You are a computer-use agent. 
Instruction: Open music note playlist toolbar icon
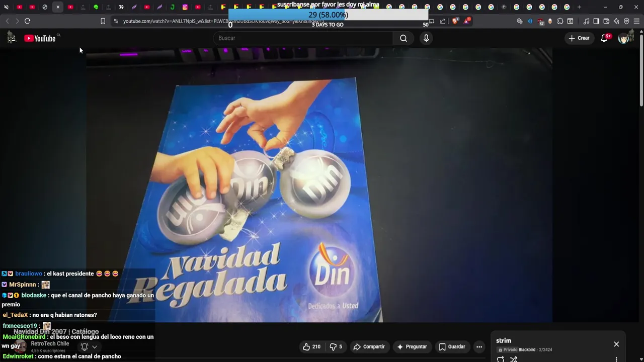(586, 21)
